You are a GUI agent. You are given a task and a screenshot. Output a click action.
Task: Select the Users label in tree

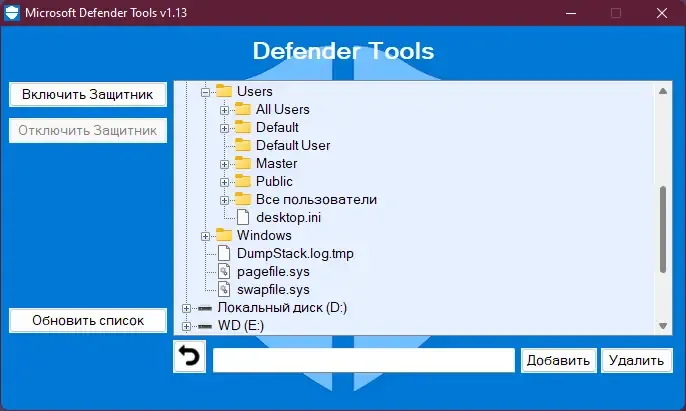pyautogui.click(x=255, y=91)
